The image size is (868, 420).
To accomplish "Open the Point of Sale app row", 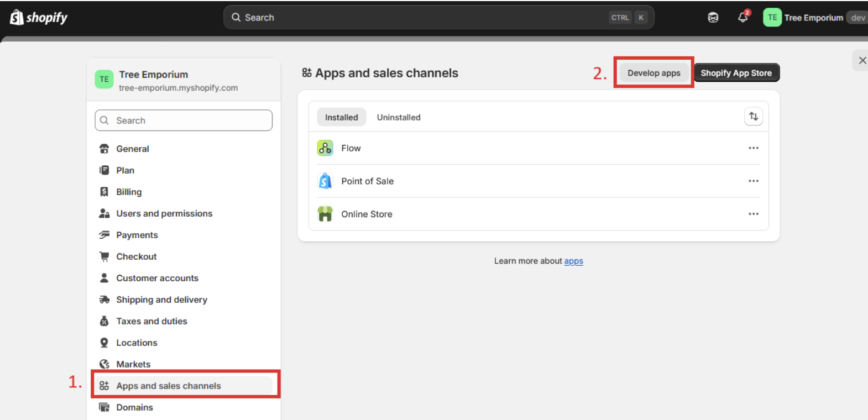I will pos(538,181).
